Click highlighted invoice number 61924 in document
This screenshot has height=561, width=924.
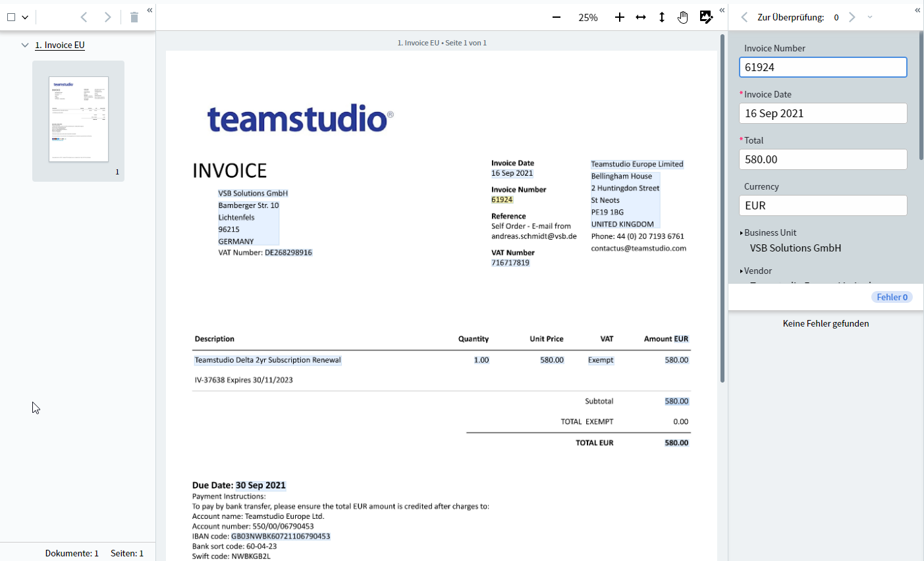(x=502, y=200)
